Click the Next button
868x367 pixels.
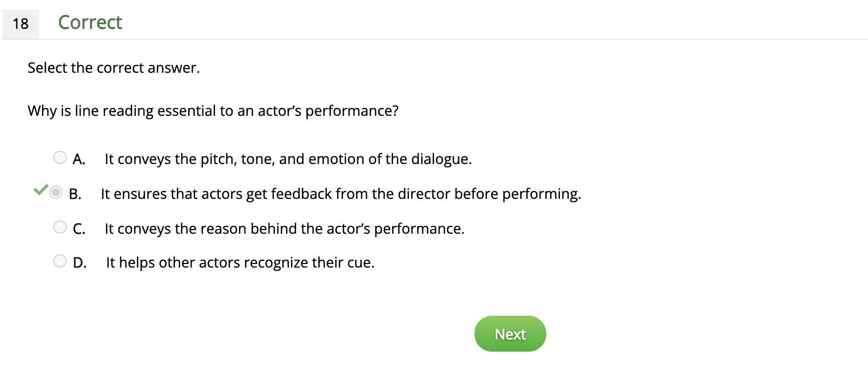coord(510,334)
